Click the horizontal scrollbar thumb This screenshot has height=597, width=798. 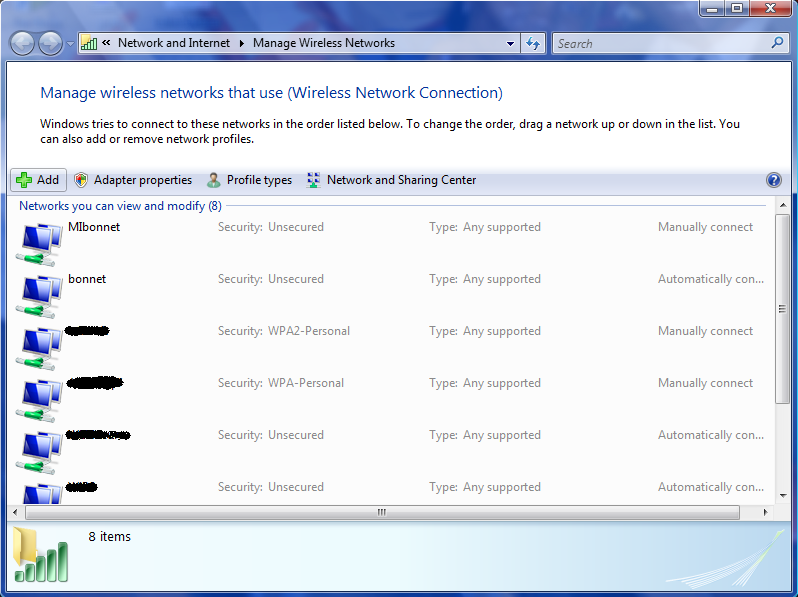(x=382, y=513)
